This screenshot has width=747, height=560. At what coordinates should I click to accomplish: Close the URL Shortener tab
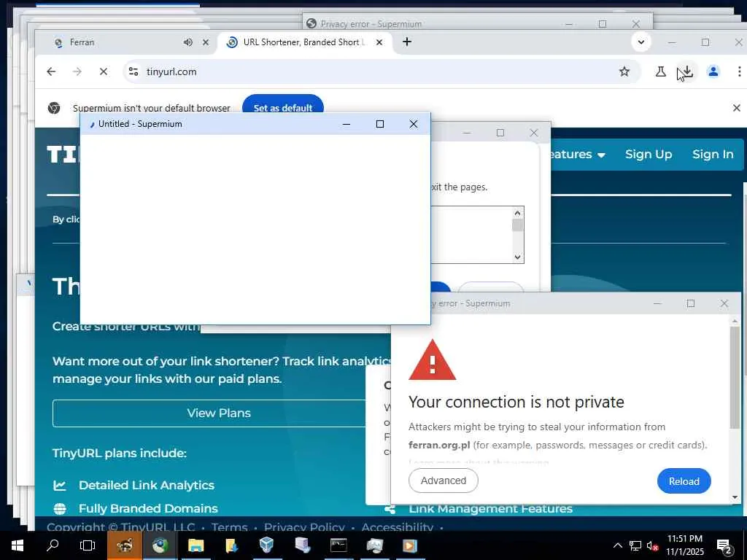click(379, 42)
